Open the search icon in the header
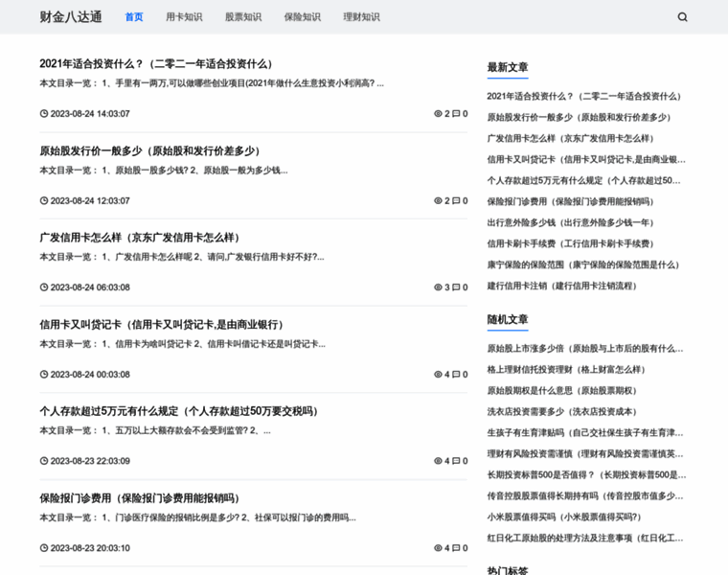 point(682,17)
